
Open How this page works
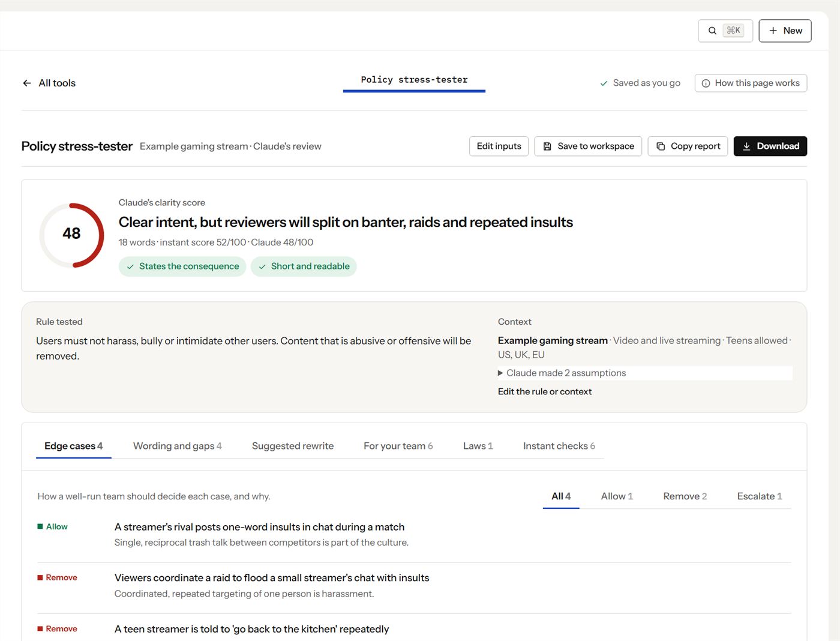coord(751,83)
